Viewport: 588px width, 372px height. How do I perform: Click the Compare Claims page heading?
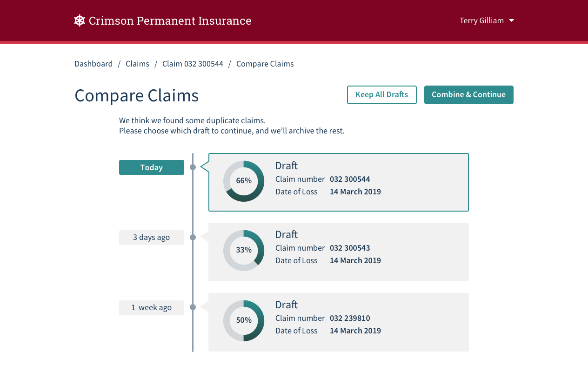[x=137, y=95]
